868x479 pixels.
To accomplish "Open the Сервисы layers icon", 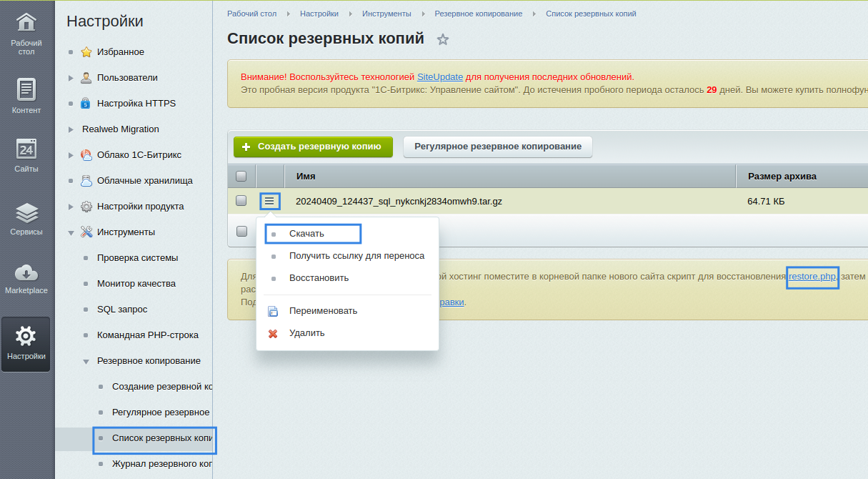I will (26, 212).
